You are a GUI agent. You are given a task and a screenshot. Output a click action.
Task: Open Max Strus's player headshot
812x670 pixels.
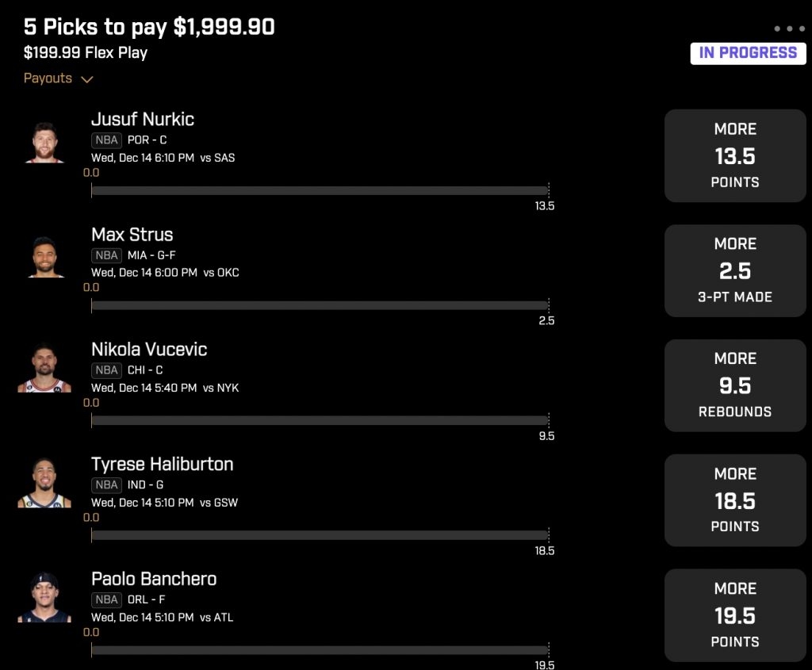pos(45,258)
